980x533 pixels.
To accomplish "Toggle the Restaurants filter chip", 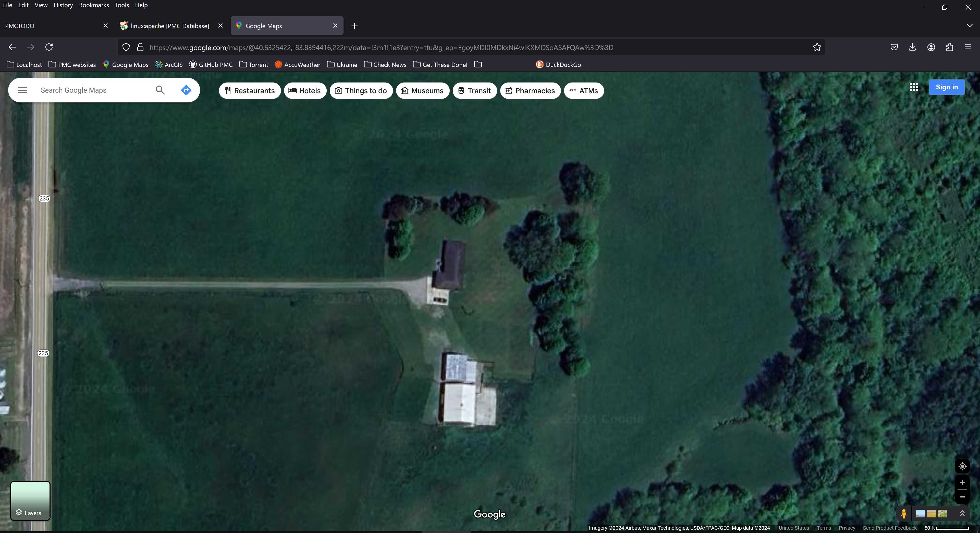I will [x=250, y=91].
